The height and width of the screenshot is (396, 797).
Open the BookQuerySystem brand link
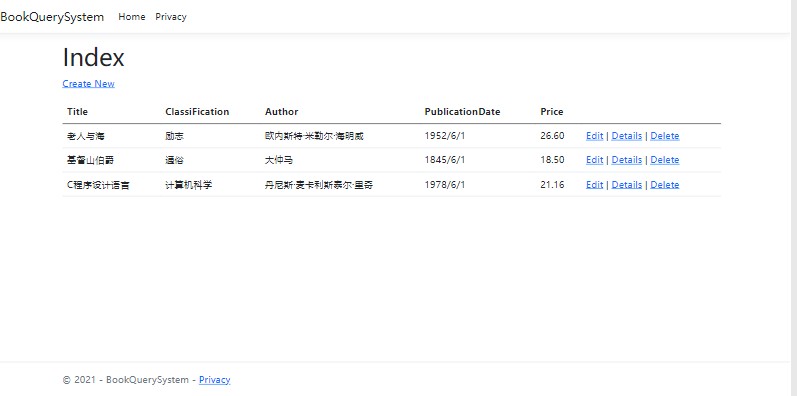[x=52, y=17]
